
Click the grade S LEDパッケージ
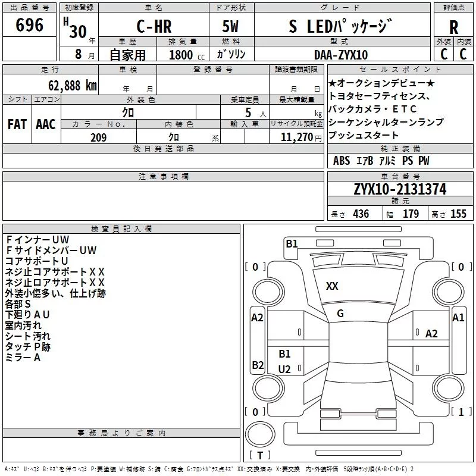click(x=340, y=26)
